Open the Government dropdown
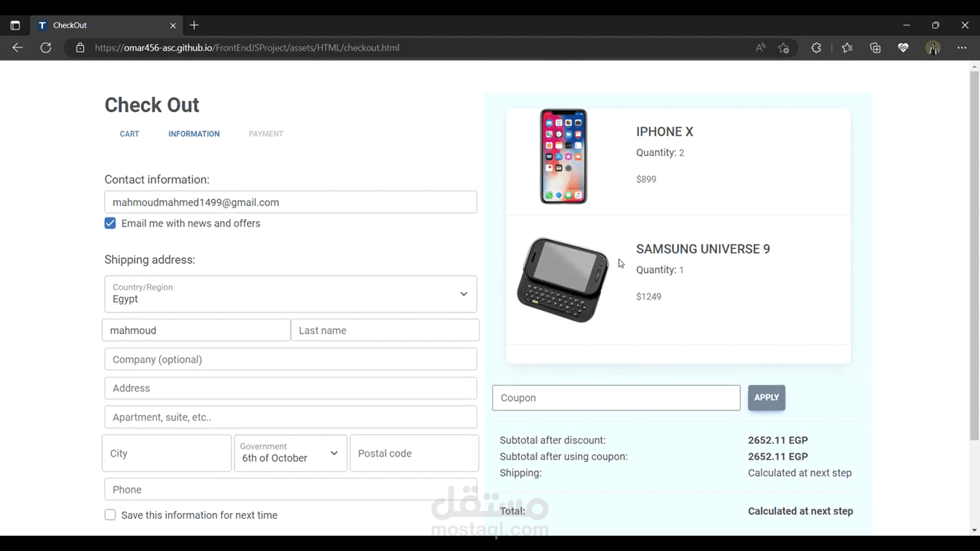Screen dimensions: 980x551 (290, 453)
